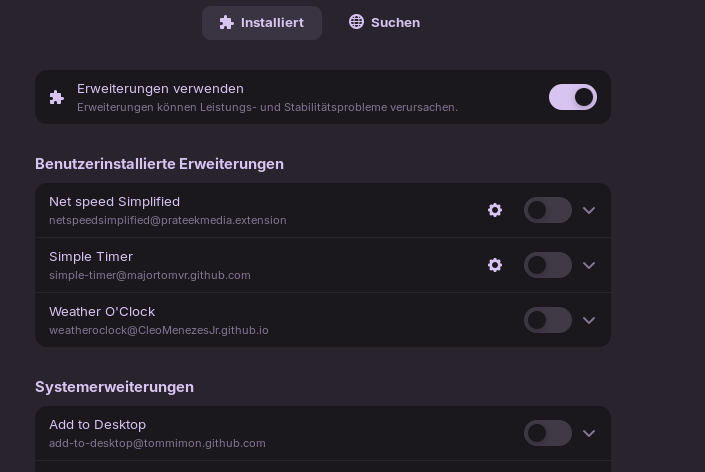
Task: Switch to the Installiert tab
Action: click(x=262, y=22)
